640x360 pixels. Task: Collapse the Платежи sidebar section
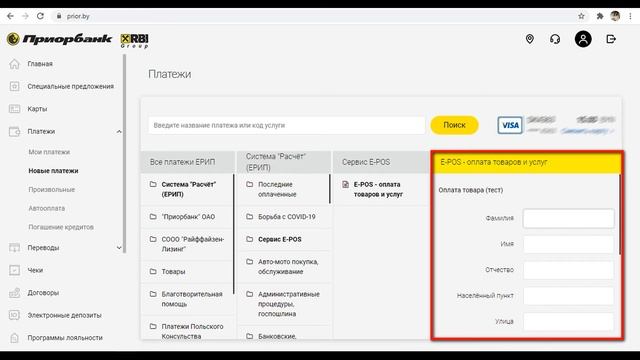(x=119, y=131)
